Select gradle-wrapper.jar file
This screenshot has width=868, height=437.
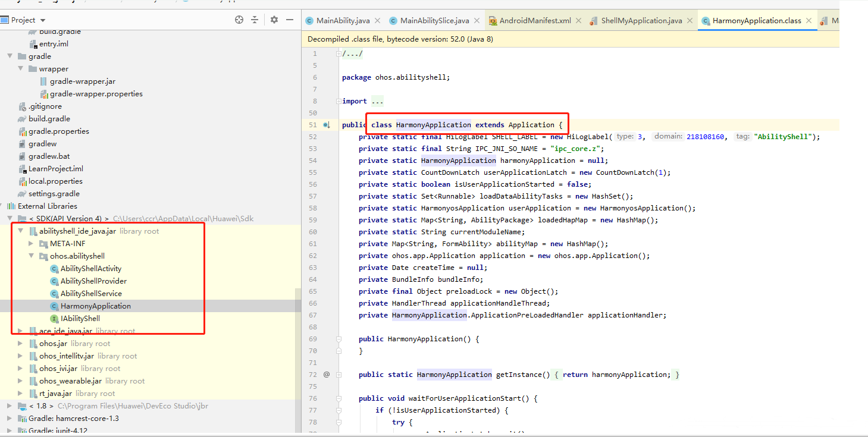pos(83,81)
